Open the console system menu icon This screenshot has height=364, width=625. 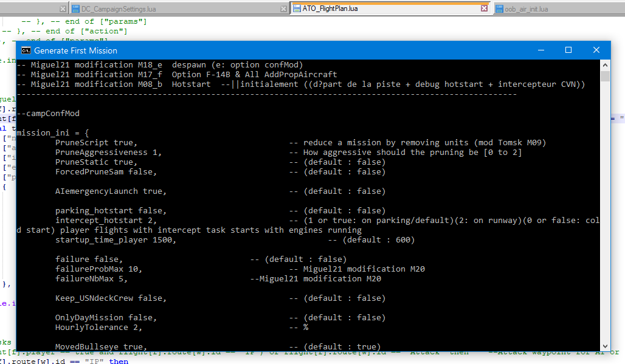click(26, 50)
